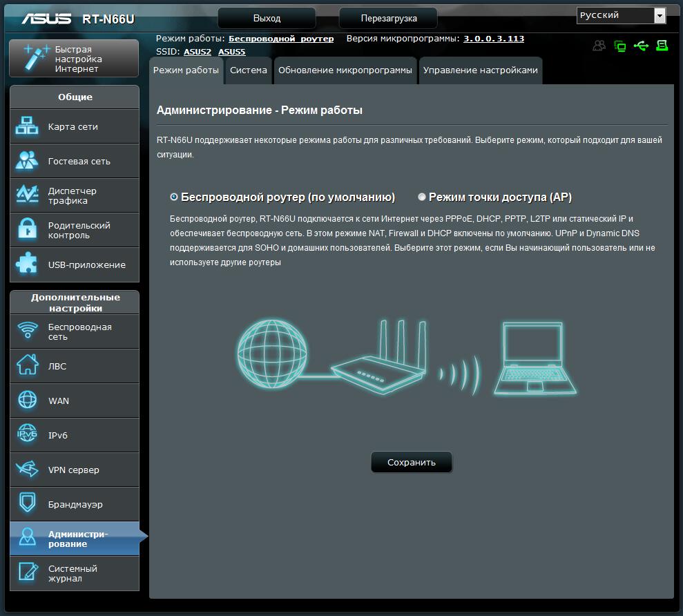Click the VPN server arrows icon

point(28,469)
